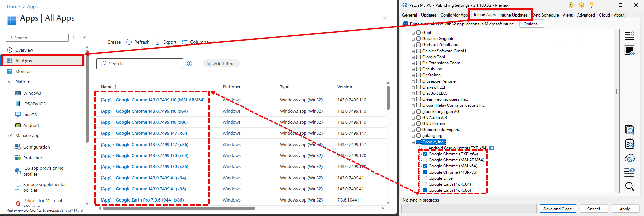Click the Refresh button in the apps toolbar
Screen dimensions: 644x216
point(138,42)
